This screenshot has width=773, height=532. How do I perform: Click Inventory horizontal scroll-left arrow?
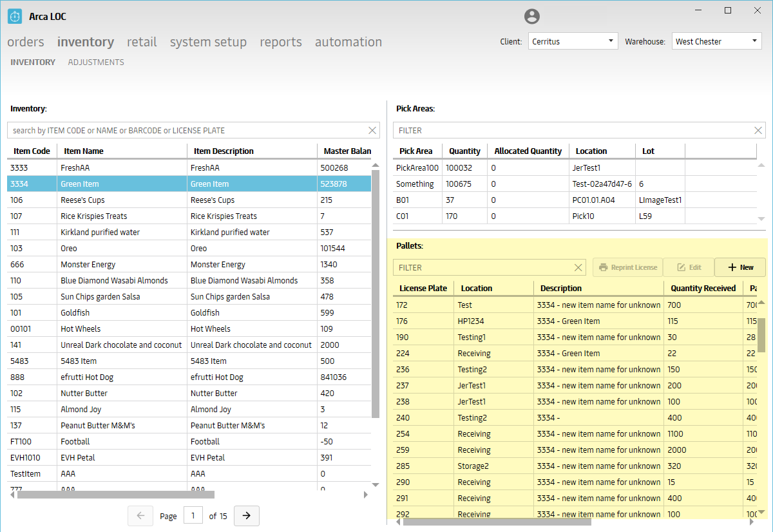coord(12,495)
